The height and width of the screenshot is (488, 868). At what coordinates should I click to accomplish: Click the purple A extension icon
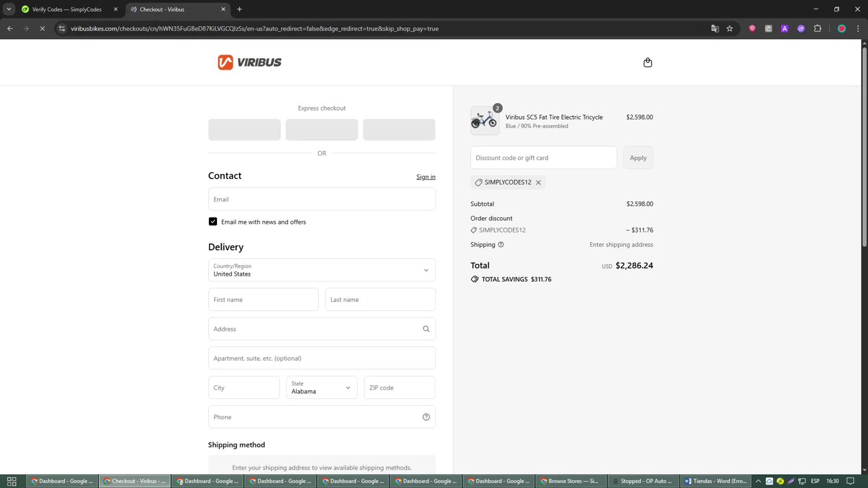click(785, 28)
